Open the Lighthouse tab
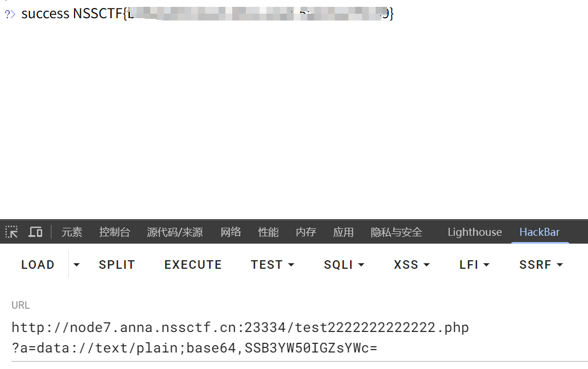 (474, 232)
